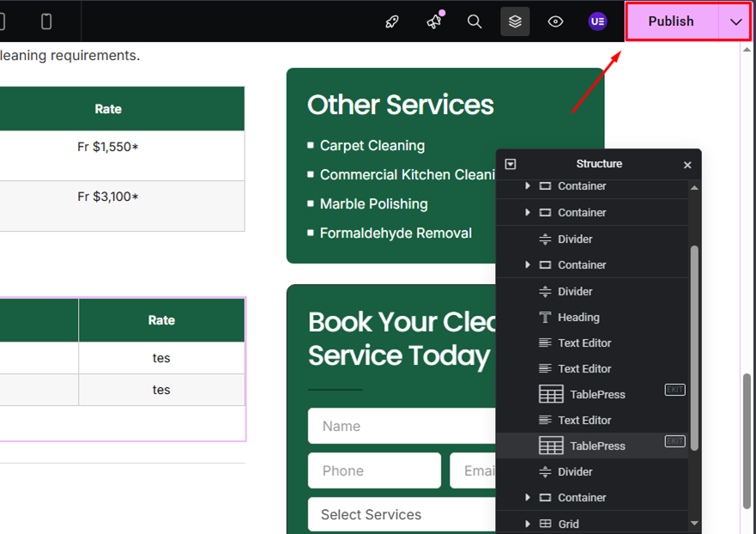Select the Heading item in Structure tree
This screenshot has width=756, height=534.
[x=578, y=318]
